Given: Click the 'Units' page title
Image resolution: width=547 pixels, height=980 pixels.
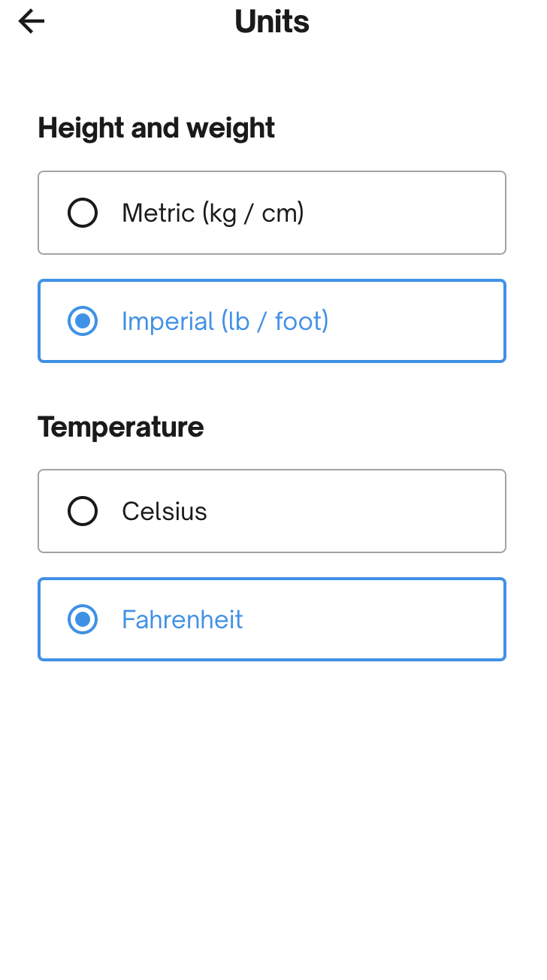Looking at the screenshot, I should point(272,22).
